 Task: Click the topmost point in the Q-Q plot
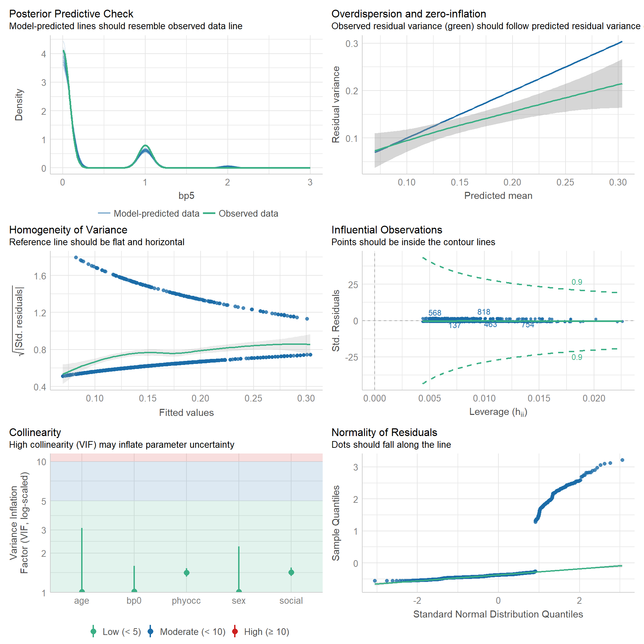click(622, 460)
